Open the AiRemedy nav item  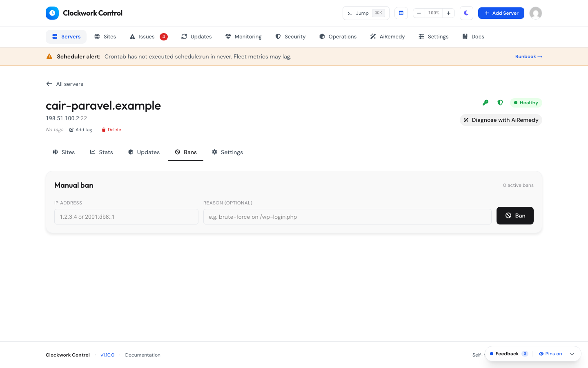[x=388, y=37]
